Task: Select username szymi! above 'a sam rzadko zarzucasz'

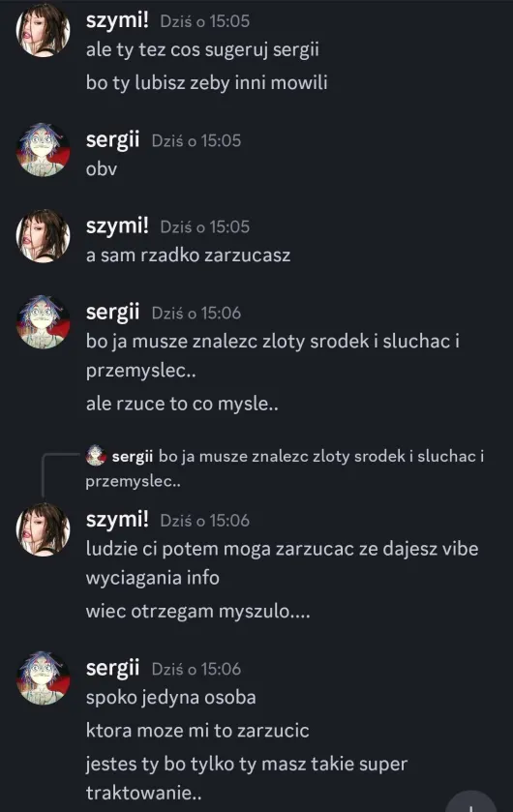Action: [x=117, y=226]
